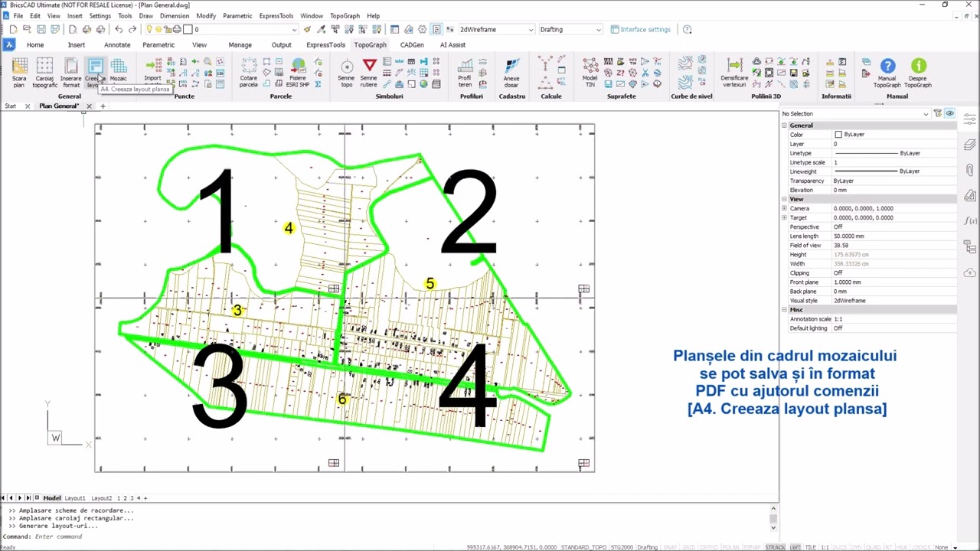Switch to the AI Assist ribbon tab
The width and height of the screenshot is (980, 551).
(x=452, y=44)
